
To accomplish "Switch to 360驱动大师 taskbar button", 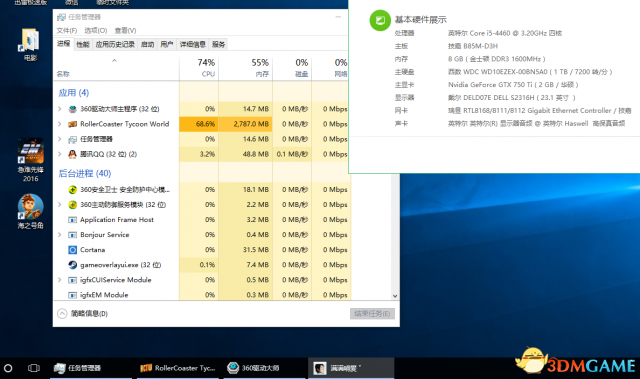I will [x=264, y=368].
